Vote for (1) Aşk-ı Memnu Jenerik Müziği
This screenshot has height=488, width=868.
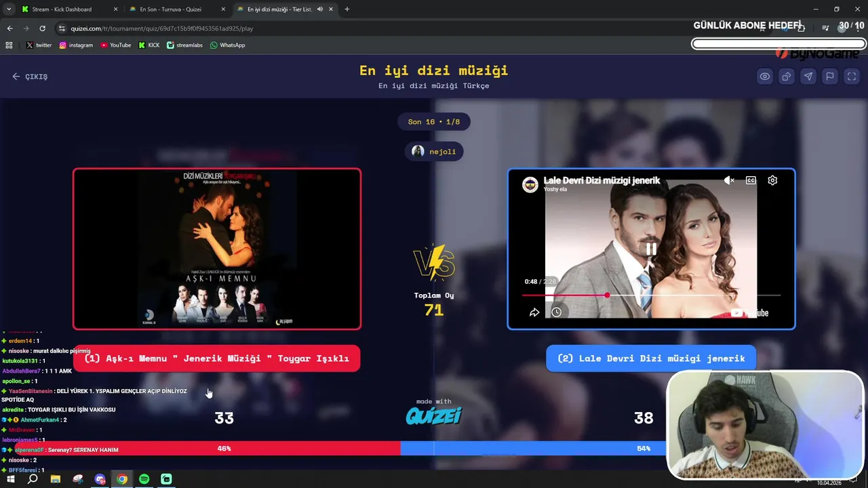tap(217, 358)
